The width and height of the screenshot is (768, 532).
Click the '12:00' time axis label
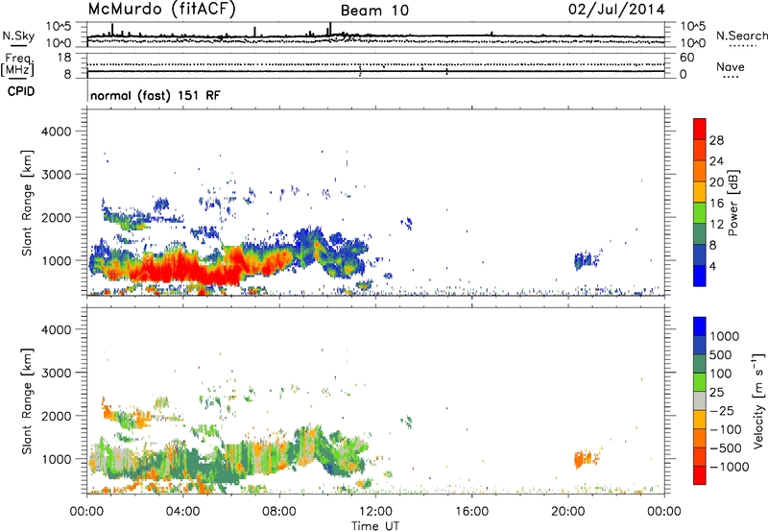pos(375,512)
